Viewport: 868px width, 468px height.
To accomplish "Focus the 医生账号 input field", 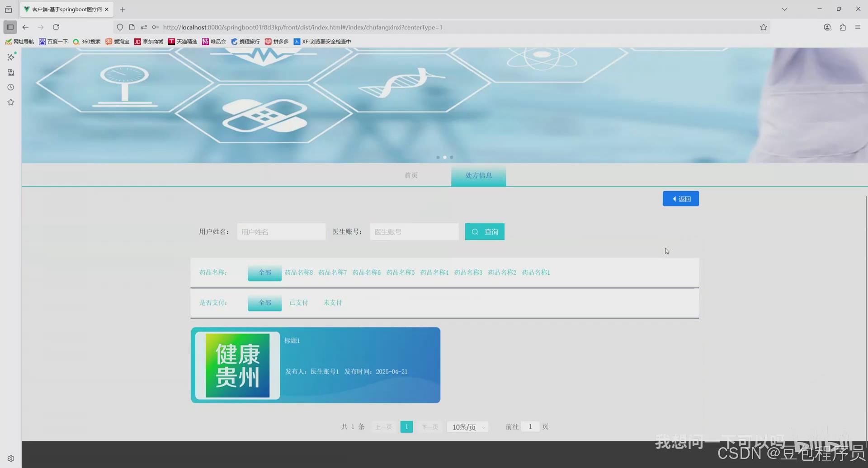I will point(414,232).
